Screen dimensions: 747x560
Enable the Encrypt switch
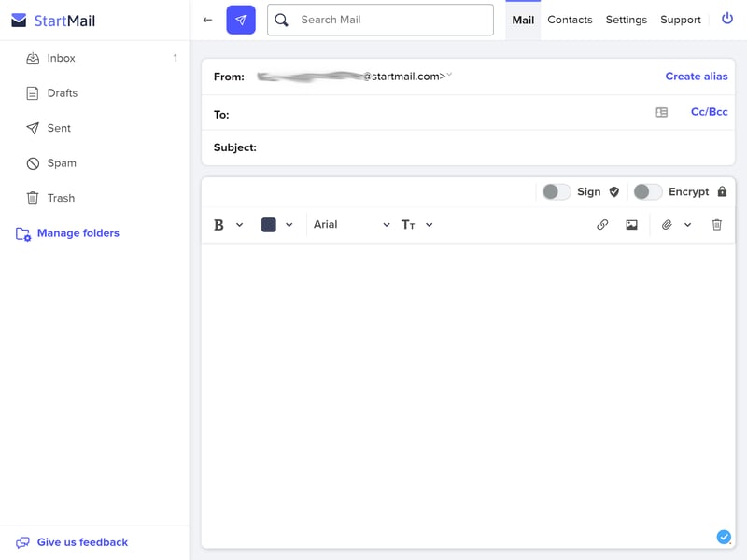click(x=648, y=192)
